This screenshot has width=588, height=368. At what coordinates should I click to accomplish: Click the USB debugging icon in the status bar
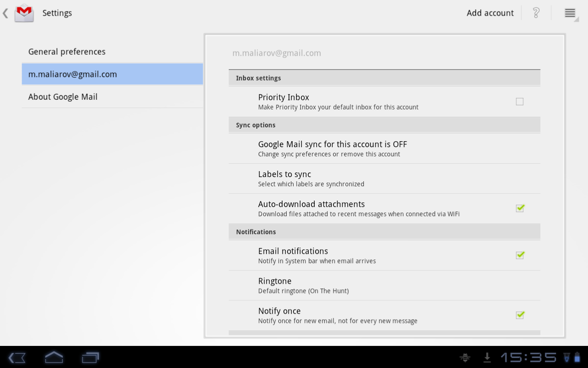pyautogui.click(x=465, y=357)
